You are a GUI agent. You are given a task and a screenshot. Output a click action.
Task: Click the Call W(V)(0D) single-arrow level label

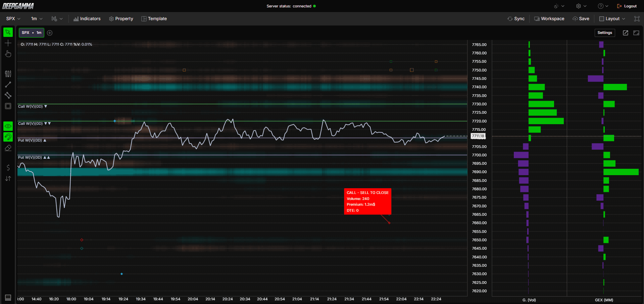(32, 106)
